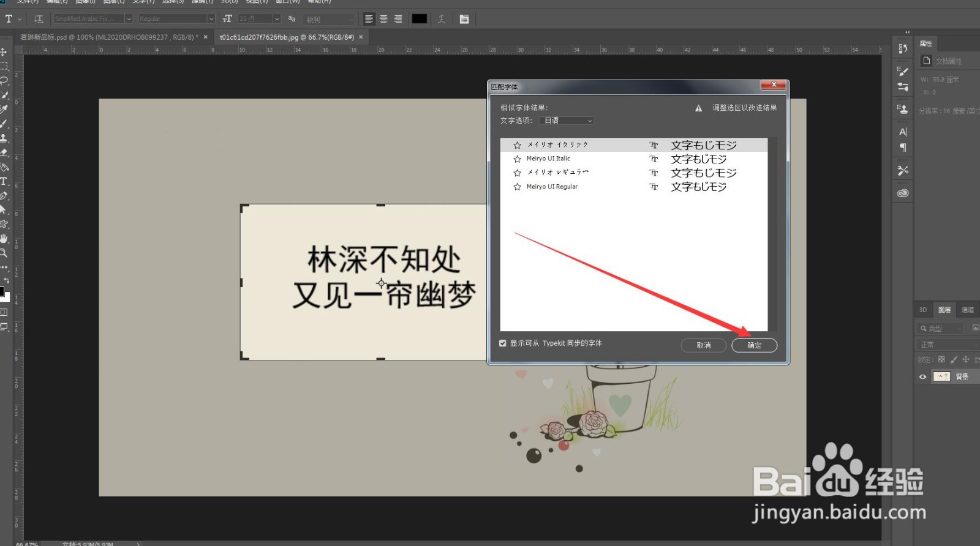Select the Horizontal Type tool in toolbox

[4, 181]
